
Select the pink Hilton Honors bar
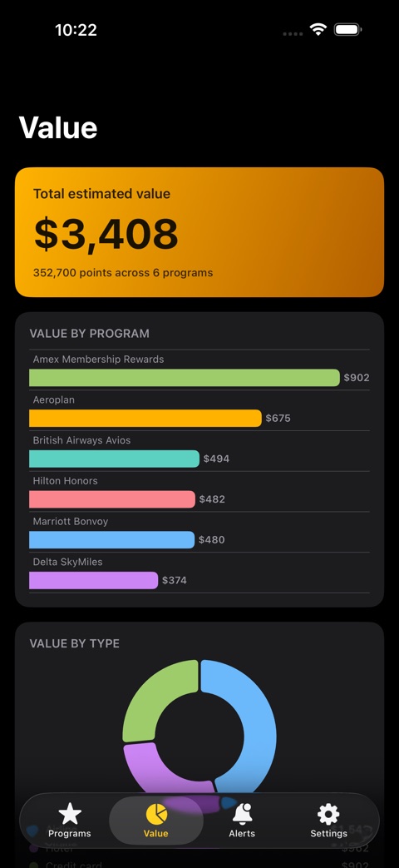[x=112, y=498]
